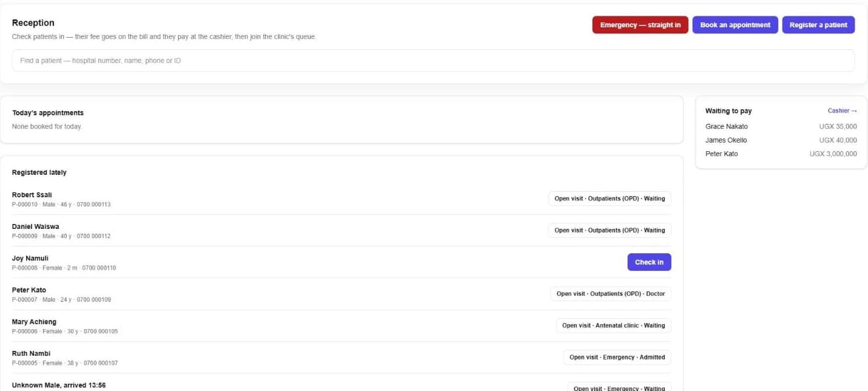The image size is (868, 391).
Task: Open Ruth Nambi's Emergency Admitted visit
Action: (617, 357)
